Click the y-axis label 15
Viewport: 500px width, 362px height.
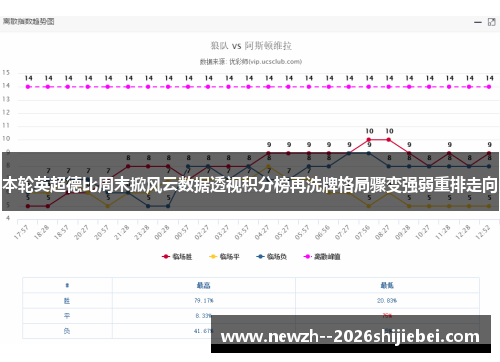click(6, 73)
